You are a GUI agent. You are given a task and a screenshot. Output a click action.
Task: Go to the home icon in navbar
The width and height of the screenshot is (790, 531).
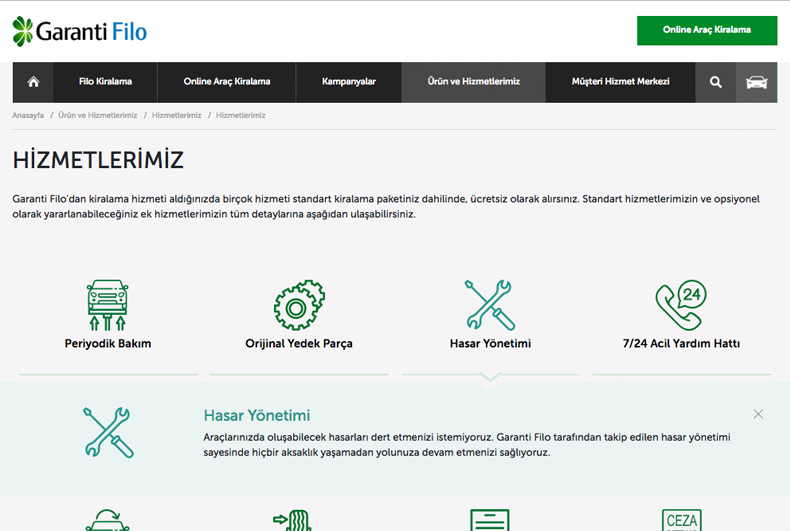pos(33,82)
